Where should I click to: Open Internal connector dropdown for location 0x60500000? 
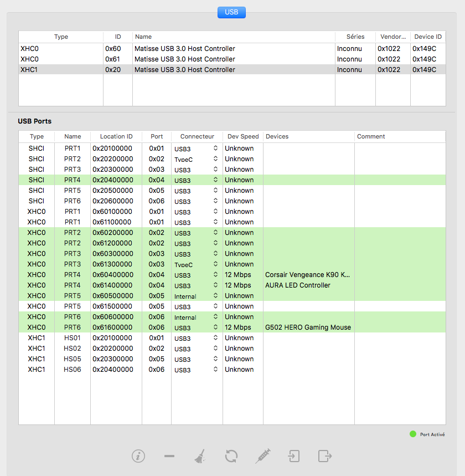click(x=215, y=296)
